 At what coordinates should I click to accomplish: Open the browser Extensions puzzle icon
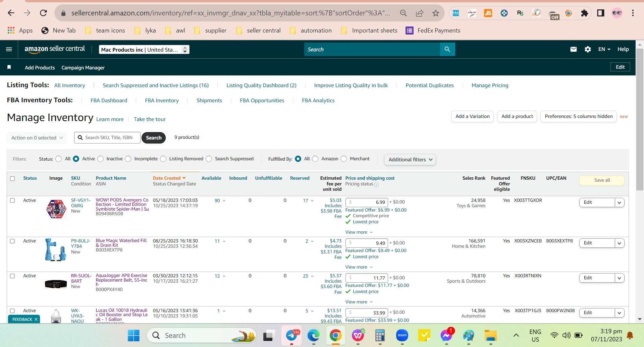(x=585, y=13)
